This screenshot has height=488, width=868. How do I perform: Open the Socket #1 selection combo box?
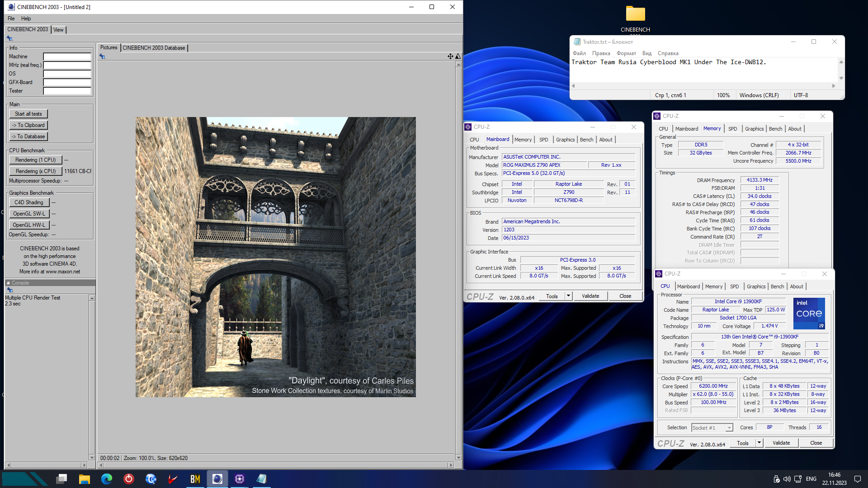pos(712,427)
